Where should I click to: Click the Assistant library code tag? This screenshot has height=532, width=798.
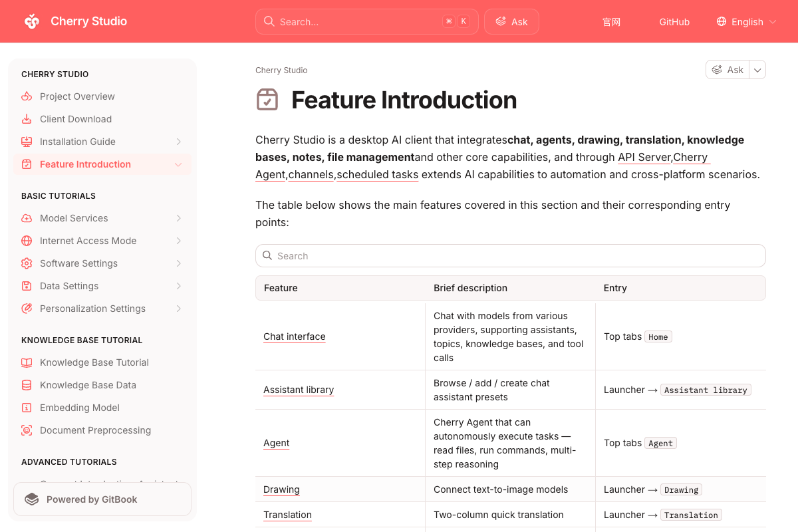(706, 390)
